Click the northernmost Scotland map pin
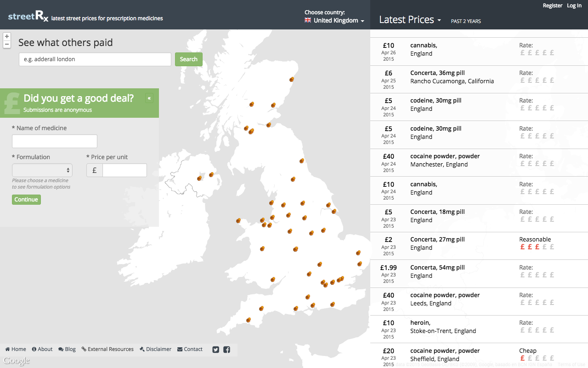The image size is (588, 368). (291, 80)
